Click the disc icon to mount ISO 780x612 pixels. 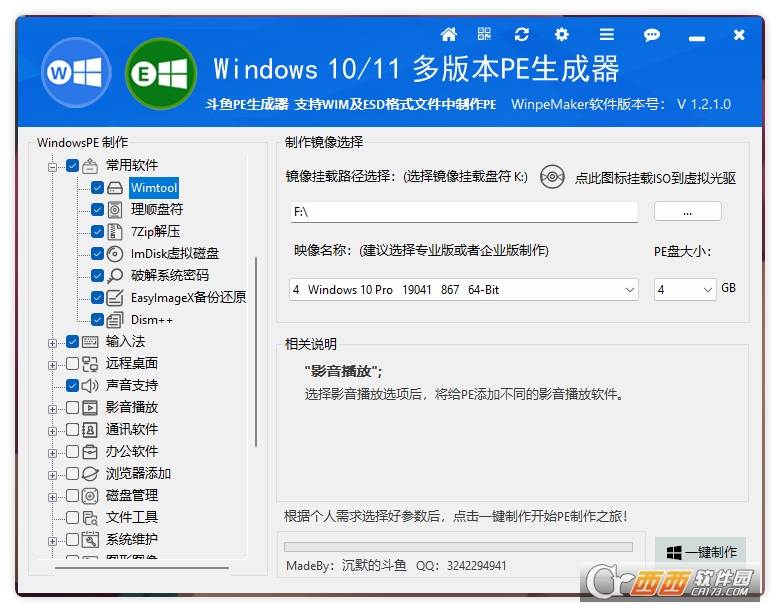coord(552,177)
